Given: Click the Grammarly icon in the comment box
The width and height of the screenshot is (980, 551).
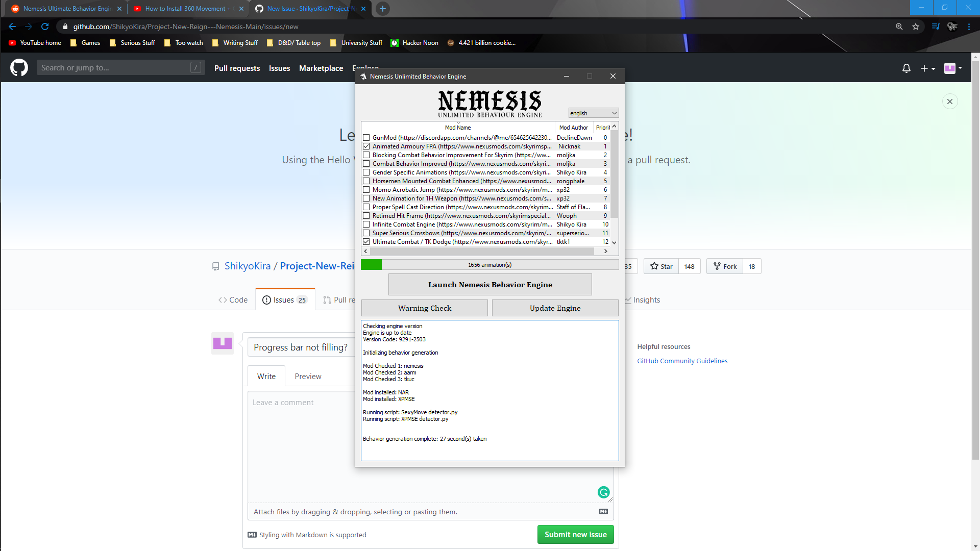Looking at the screenshot, I should [604, 492].
